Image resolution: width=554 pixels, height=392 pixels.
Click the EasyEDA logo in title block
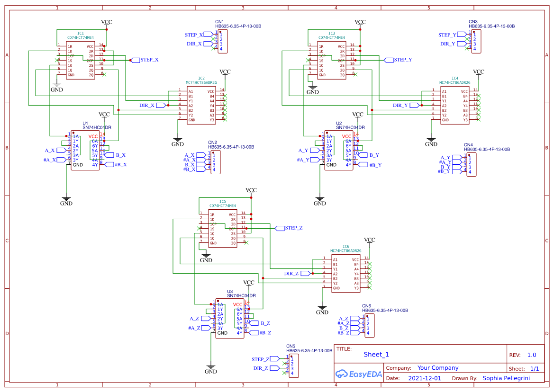coord(359,374)
